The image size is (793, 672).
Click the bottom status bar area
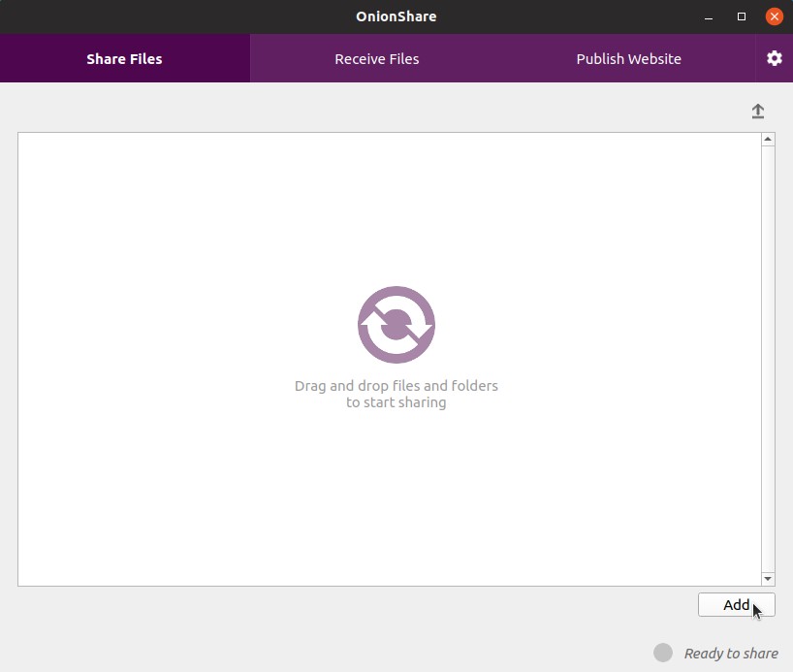(388, 653)
